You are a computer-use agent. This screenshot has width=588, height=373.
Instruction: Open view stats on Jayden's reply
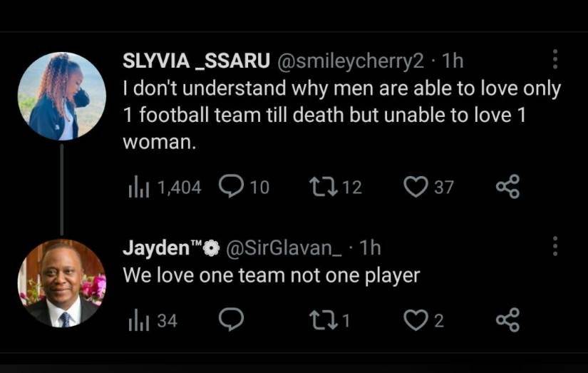point(153,321)
